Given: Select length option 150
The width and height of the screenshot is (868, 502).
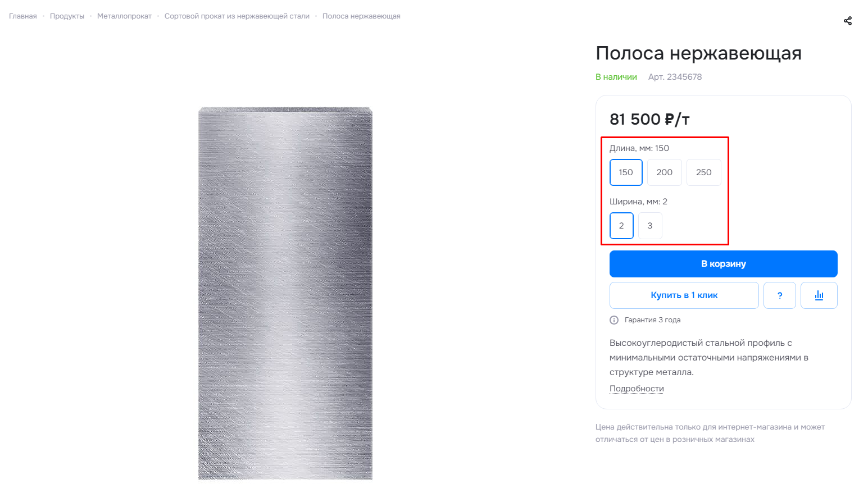Looking at the screenshot, I should point(626,172).
